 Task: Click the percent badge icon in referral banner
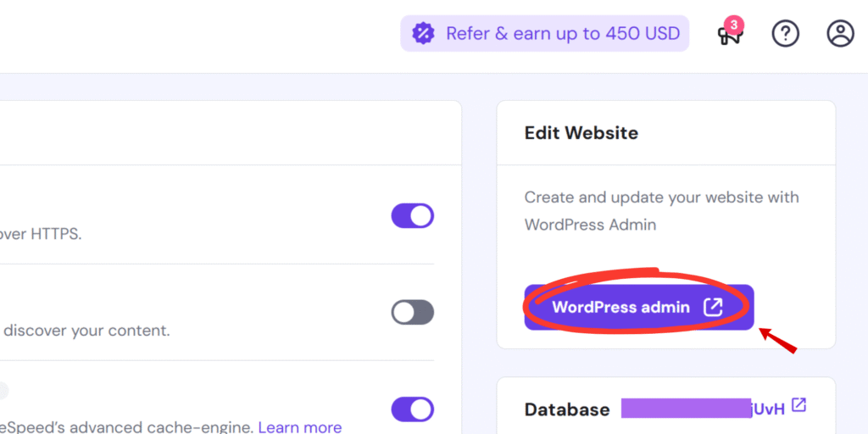pyautogui.click(x=424, y=34)
